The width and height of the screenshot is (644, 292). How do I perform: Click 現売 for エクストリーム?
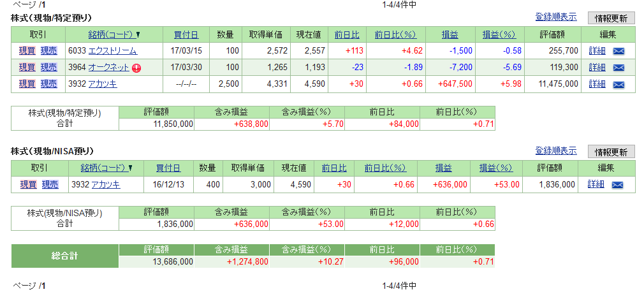click(x=49, y=51)
